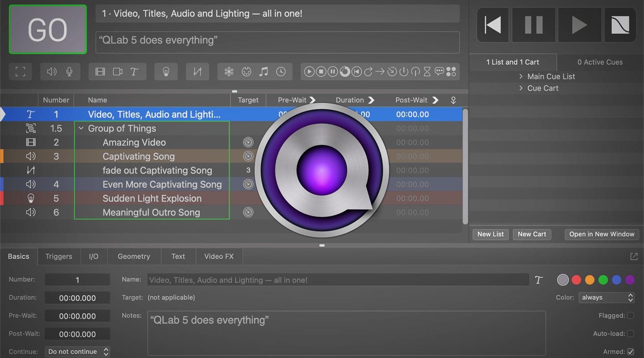Click the New Cart button

(532, 234)
